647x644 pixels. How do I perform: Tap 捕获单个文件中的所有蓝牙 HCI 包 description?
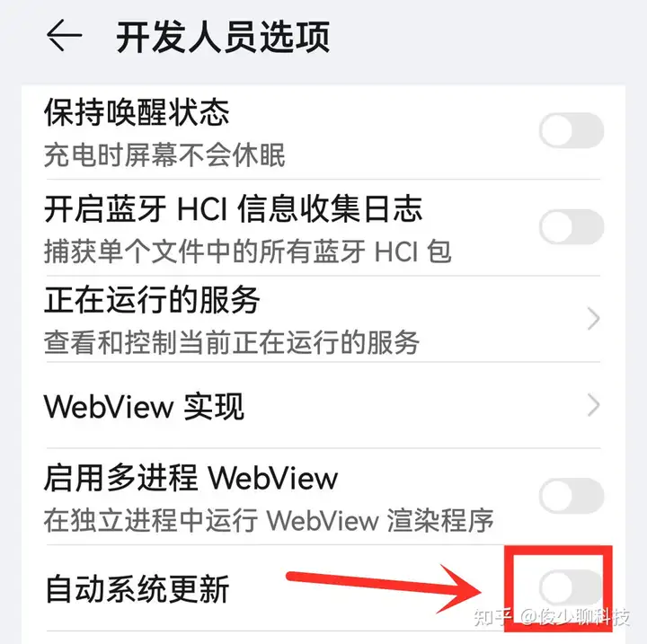coord(248,251)
